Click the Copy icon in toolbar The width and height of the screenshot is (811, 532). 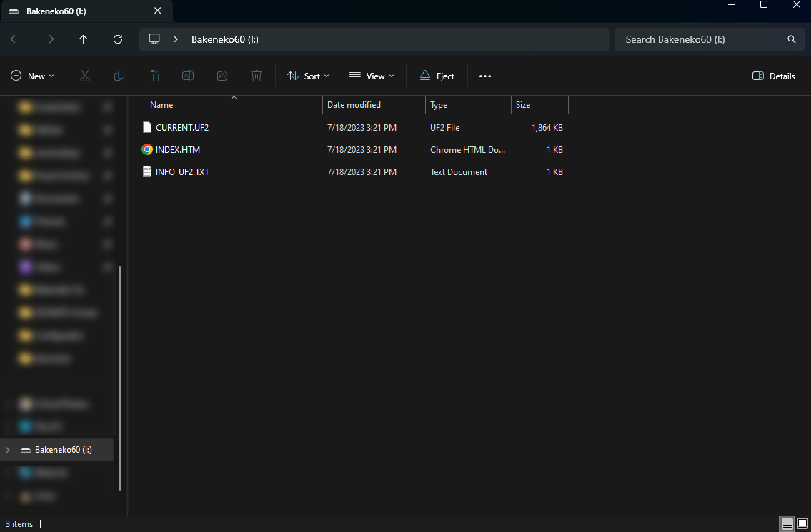click(119, 76)
